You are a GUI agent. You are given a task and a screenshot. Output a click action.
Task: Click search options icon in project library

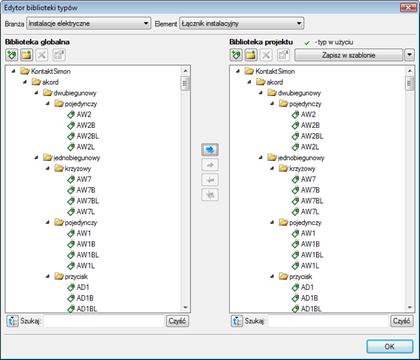coord(237,321)
